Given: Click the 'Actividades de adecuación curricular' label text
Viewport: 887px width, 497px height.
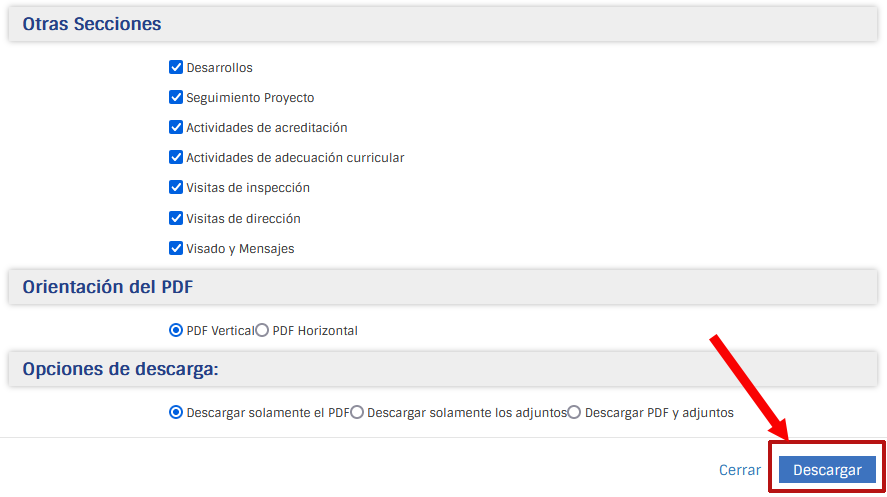Looking at the screenshot, I should 295,158.
